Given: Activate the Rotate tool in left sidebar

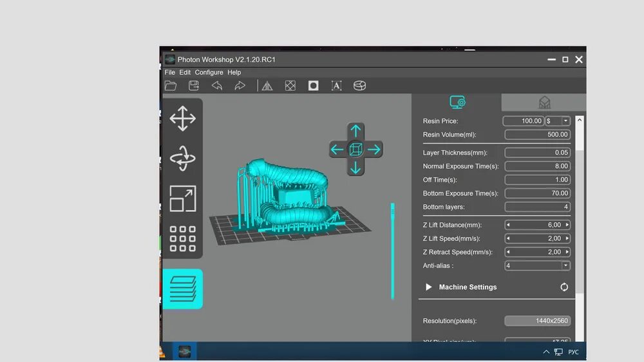Looking at the screenshot, I should (183, 158).
